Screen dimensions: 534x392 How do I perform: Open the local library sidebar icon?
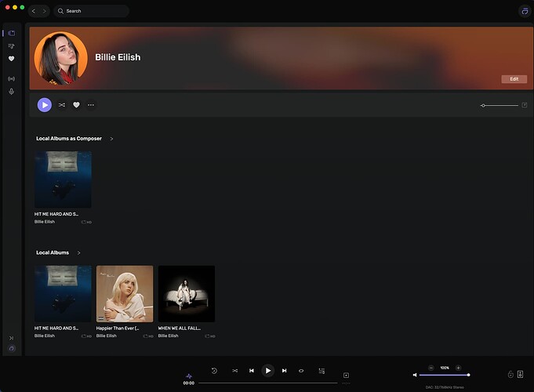12,33
